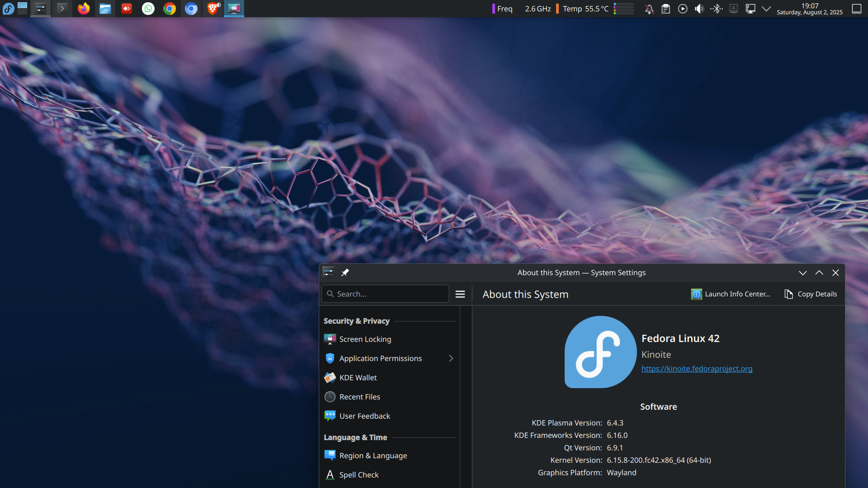The height and width of the screenshot is (488, 868).
Task: Click Launch Info Center button
Action: coord(731,294)
